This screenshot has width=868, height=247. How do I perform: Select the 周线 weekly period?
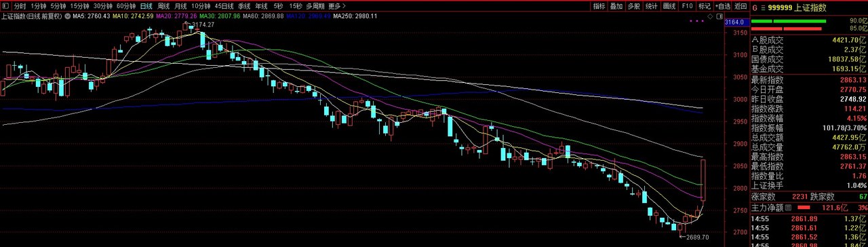pos(163,6)
